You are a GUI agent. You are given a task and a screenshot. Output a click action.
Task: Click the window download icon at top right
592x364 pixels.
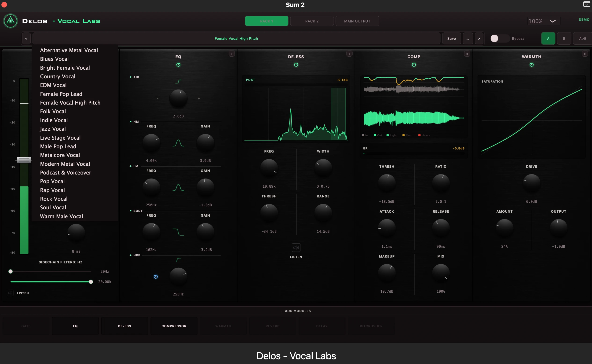click(x=586, y=4)
